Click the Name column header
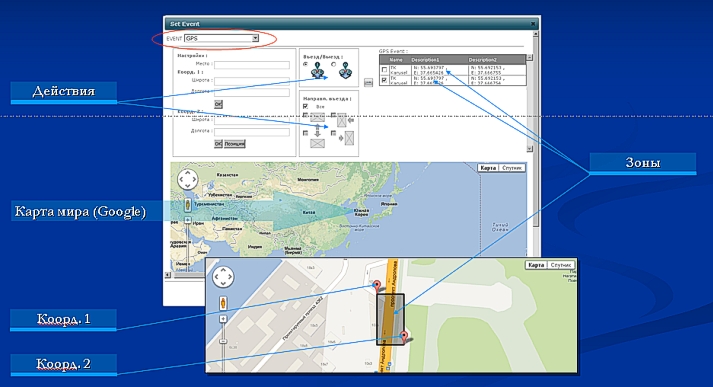Viewport: 713px width, 387px height. point(396,60)
